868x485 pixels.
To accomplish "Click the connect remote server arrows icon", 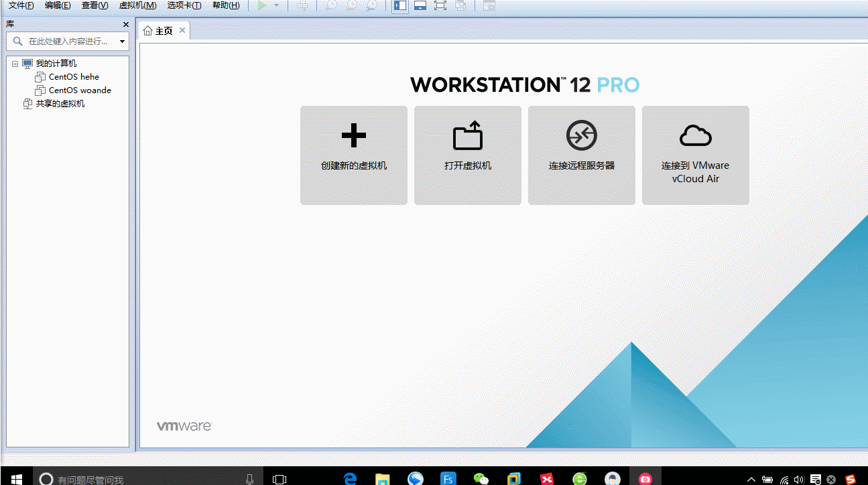I will [582, 135].
